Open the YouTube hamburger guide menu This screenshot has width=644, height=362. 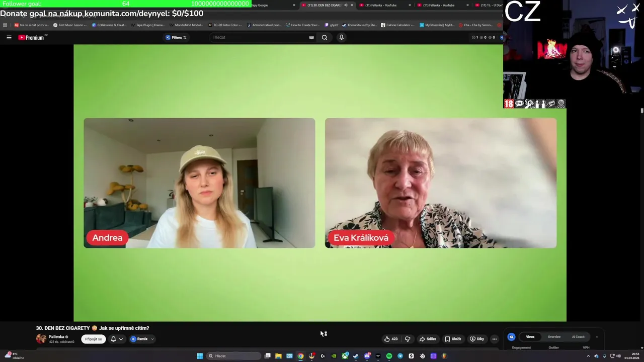coord(9,37)
